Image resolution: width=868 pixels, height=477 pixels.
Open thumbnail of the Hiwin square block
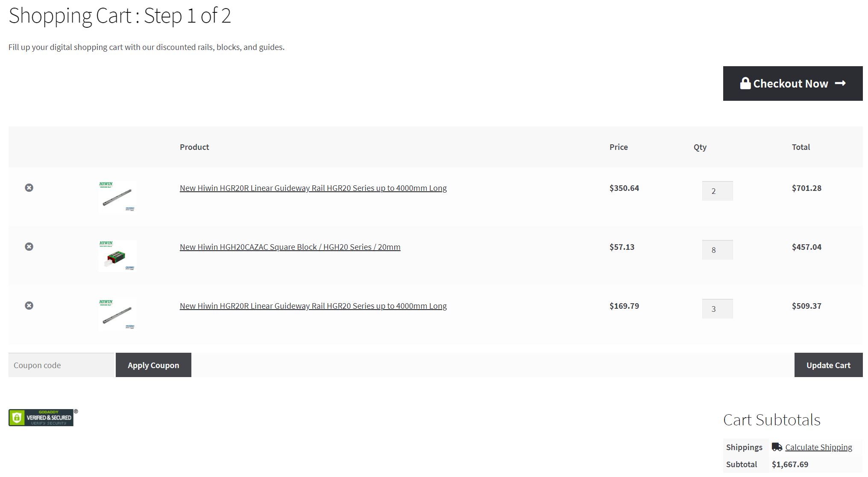click(117, 256)
